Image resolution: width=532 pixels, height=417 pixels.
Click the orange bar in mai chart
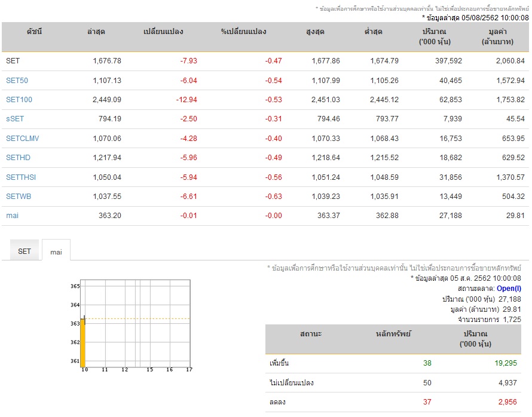[x=82, y=343]
